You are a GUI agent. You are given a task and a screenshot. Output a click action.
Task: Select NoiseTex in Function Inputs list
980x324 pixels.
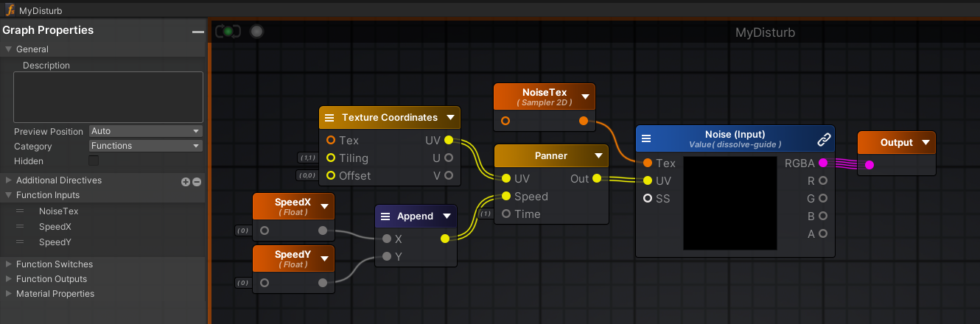(x=59, y=211)
